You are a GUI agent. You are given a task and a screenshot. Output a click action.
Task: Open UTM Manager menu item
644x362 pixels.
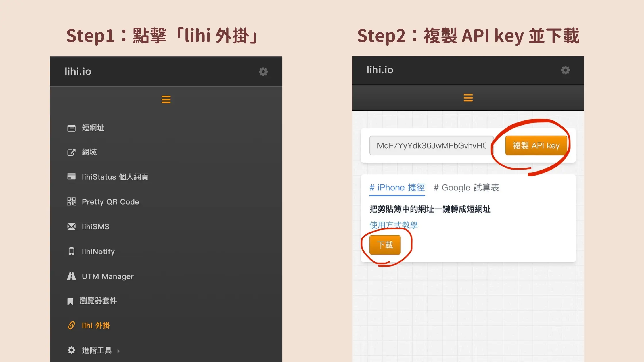tap(108, 276)
